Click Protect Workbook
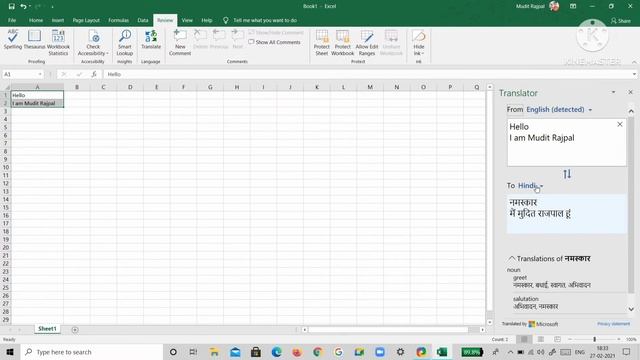 342,42
